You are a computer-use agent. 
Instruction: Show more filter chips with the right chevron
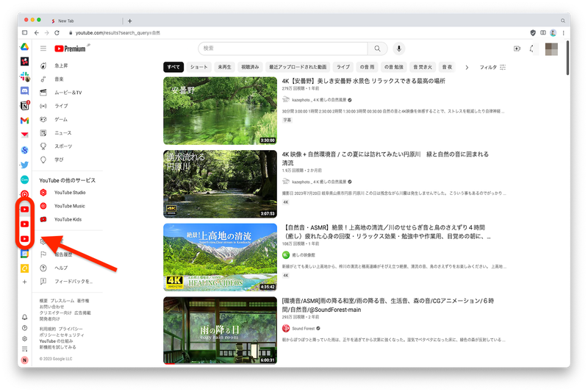click(467, 67)
